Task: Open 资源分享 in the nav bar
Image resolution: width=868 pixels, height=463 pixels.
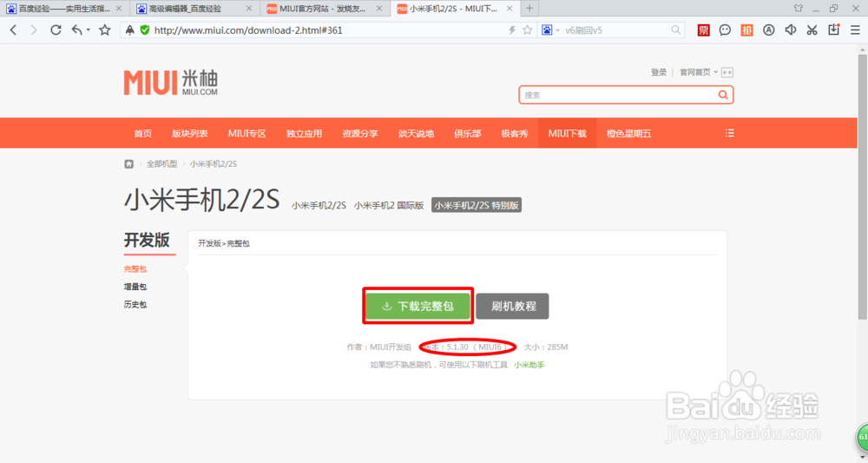Action: point(360,134)
